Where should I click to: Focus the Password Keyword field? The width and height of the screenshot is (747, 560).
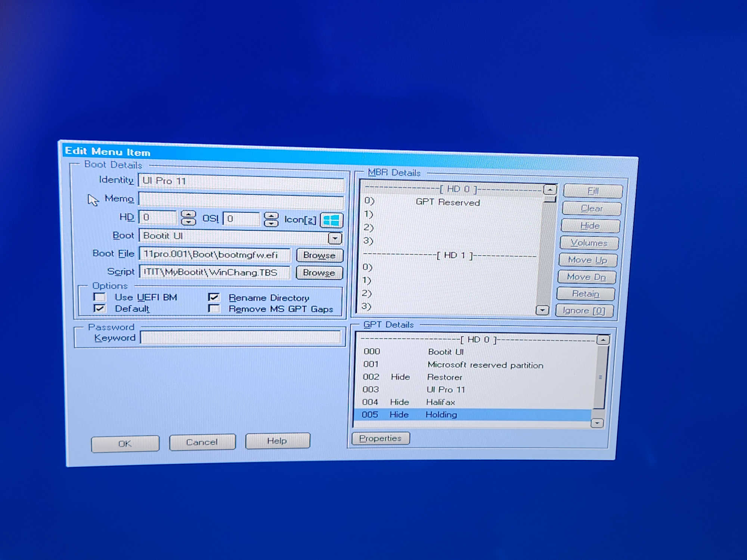pos(241,338)
